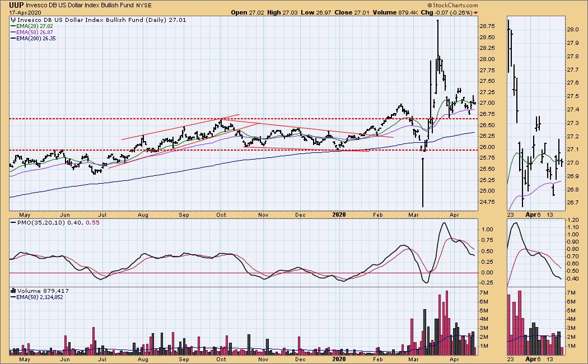Click the Chg -0.07 (-0.26%) value
Viewport: 588px width, 364px height.
[447, 12]
